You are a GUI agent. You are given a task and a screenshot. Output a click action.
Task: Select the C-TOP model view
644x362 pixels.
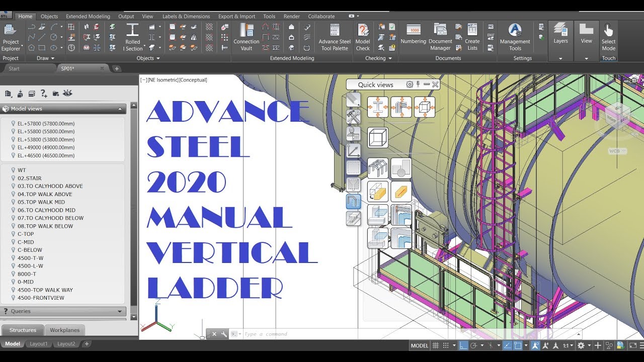[x=26, y=234]
